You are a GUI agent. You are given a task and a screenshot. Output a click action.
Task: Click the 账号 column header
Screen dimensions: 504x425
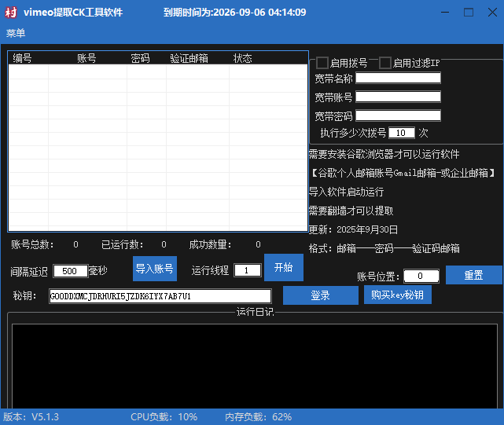coord(86,58)
